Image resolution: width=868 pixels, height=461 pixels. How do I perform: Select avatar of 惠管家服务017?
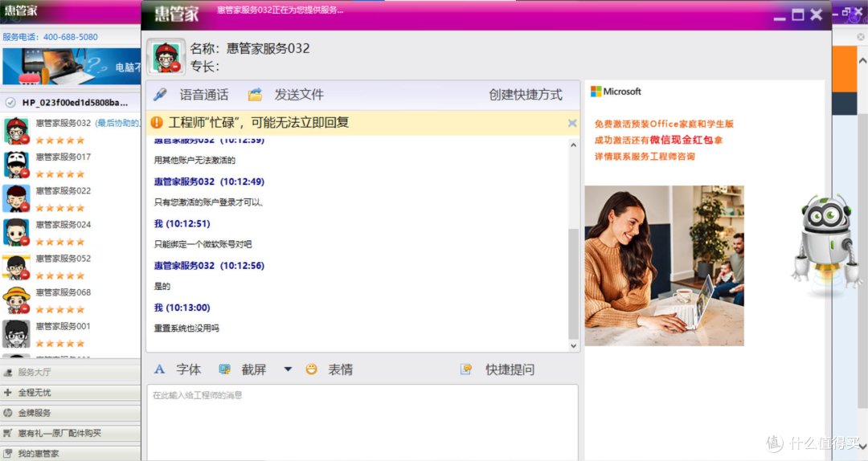[x=16, y=165]
